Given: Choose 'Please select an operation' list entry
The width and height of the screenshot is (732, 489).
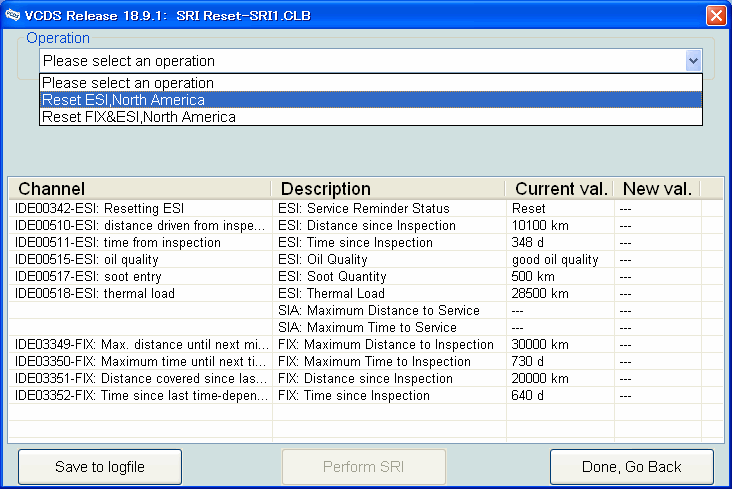Looking at the screenshot, I should click(x=371, y=83).
